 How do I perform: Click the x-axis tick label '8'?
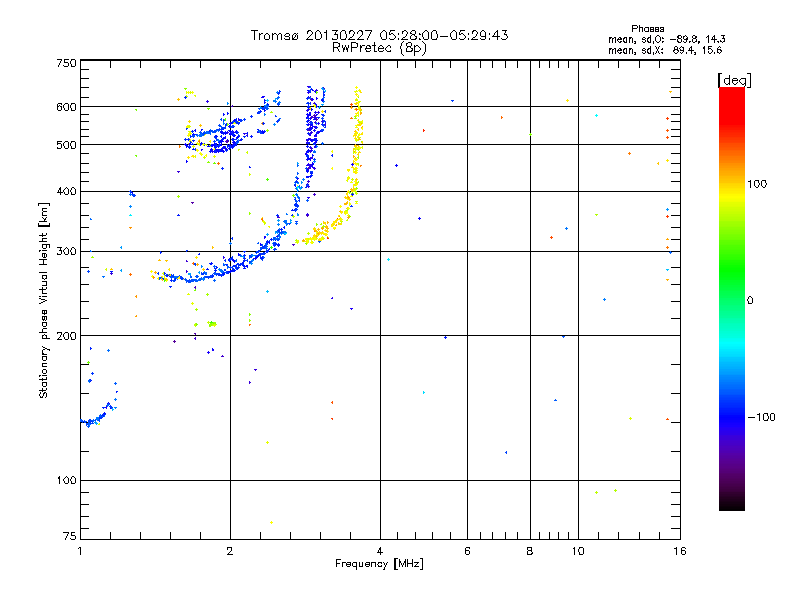[530, 551]
